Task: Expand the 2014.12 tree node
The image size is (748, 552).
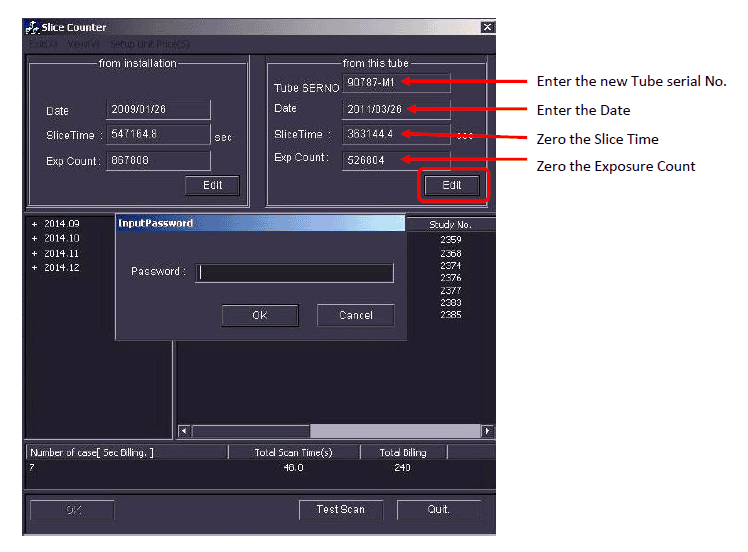Action: point(34,268)
